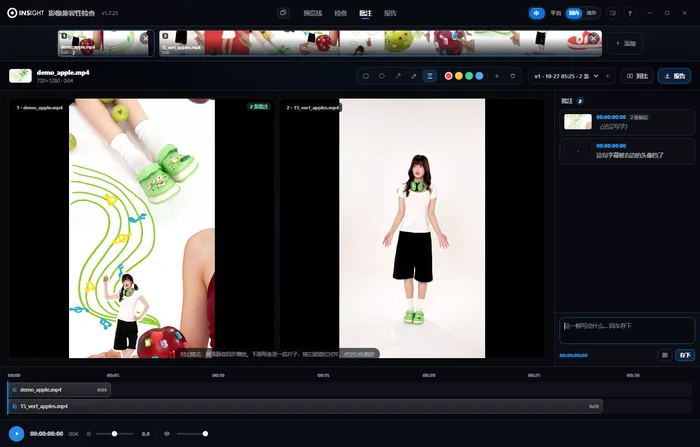Click the green annotation count badge on viewer 1
This screenshot has height=447, width=700.
pyautogui.click(x=259, y=107)
